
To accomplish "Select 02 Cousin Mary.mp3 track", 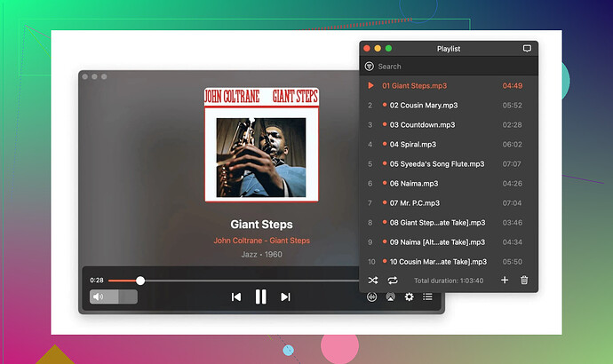I will [x=449, y=105].
